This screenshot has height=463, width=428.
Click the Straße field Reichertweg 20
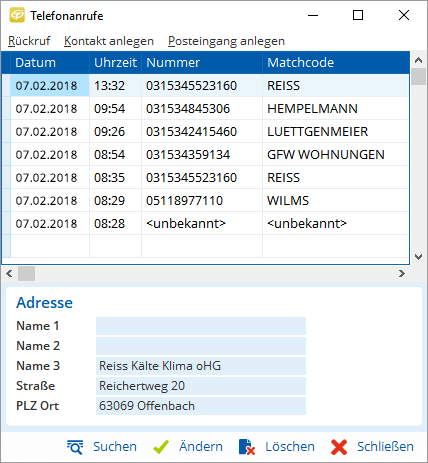point(201,386)
